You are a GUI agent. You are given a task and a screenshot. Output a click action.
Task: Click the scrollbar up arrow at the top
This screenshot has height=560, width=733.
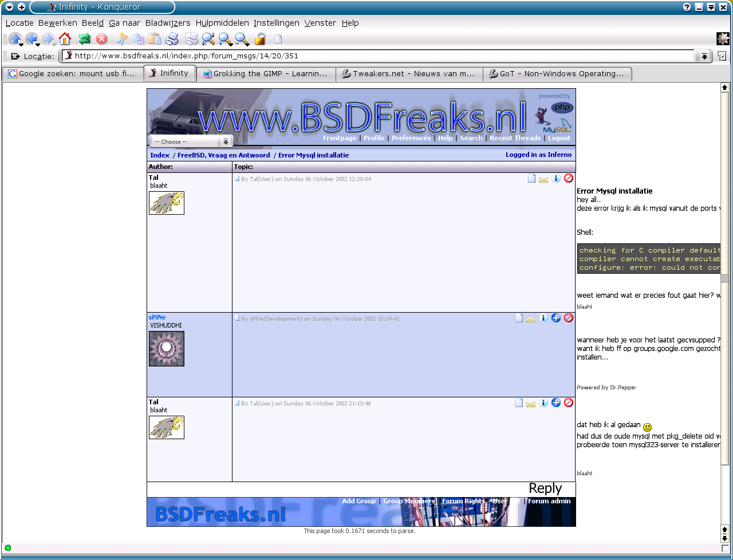click(724, 88)
